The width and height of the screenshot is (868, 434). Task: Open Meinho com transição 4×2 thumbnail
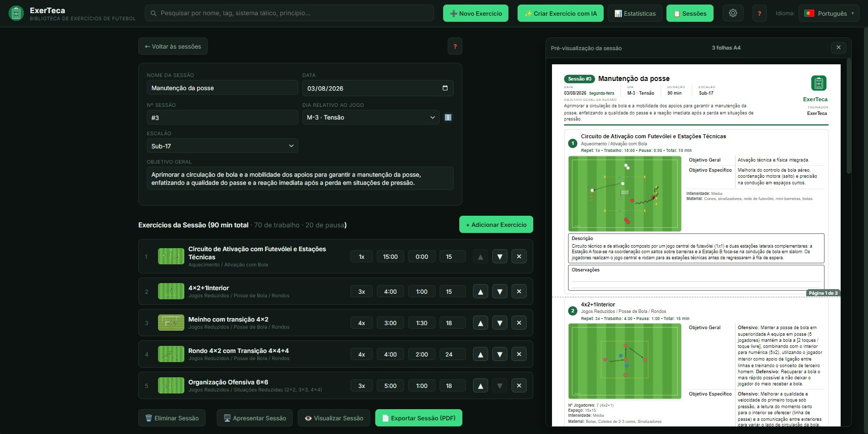tap(171, 323)
